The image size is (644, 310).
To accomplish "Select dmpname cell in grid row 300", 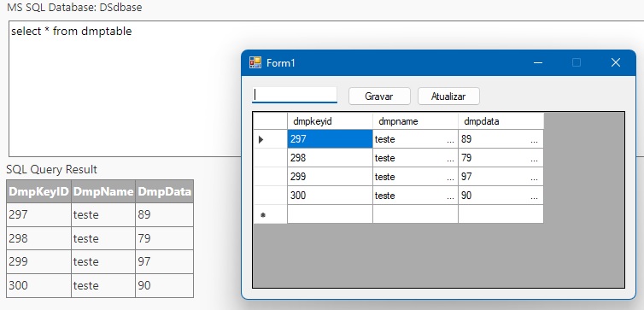I will (x=415, y=196).
